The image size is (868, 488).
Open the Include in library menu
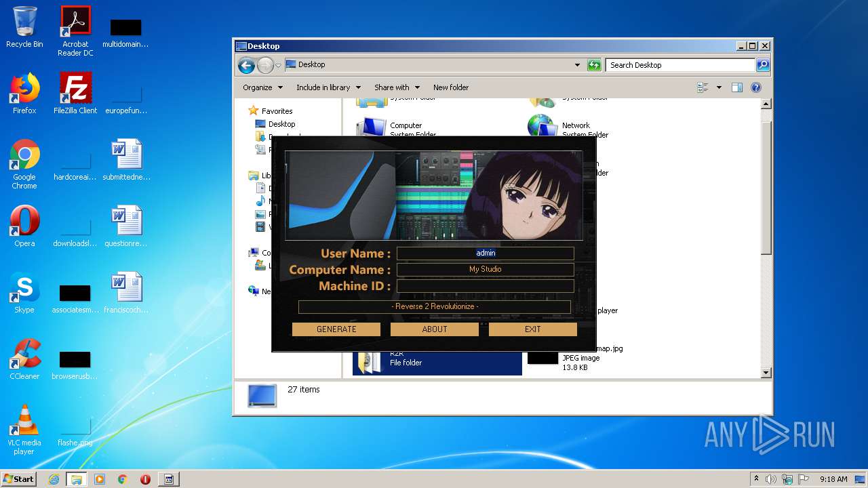click(328, 87)
